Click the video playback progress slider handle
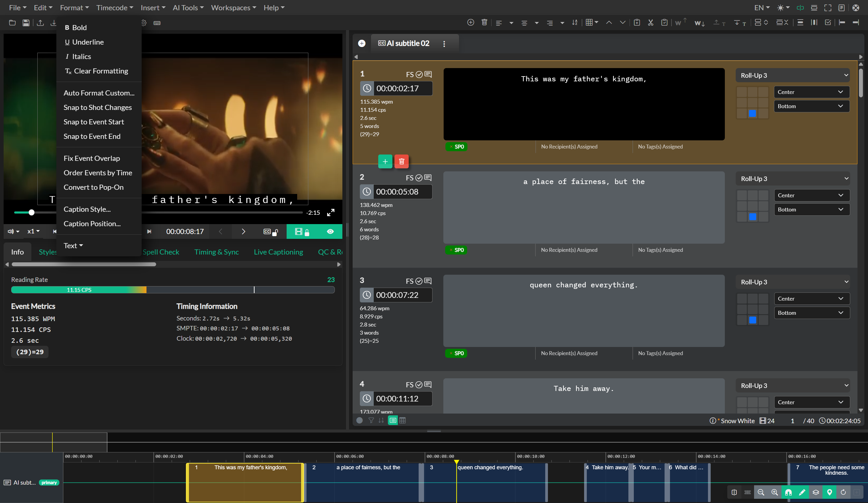 point(31,212)
